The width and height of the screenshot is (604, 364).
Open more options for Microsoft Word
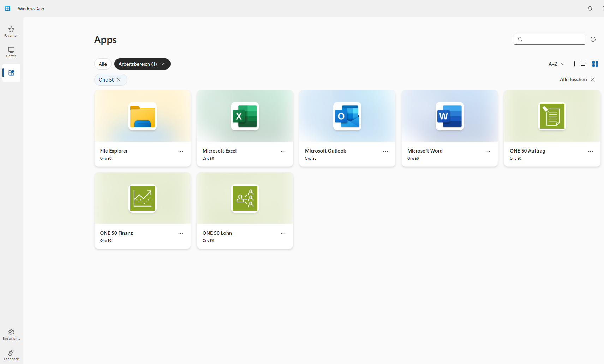488,151
